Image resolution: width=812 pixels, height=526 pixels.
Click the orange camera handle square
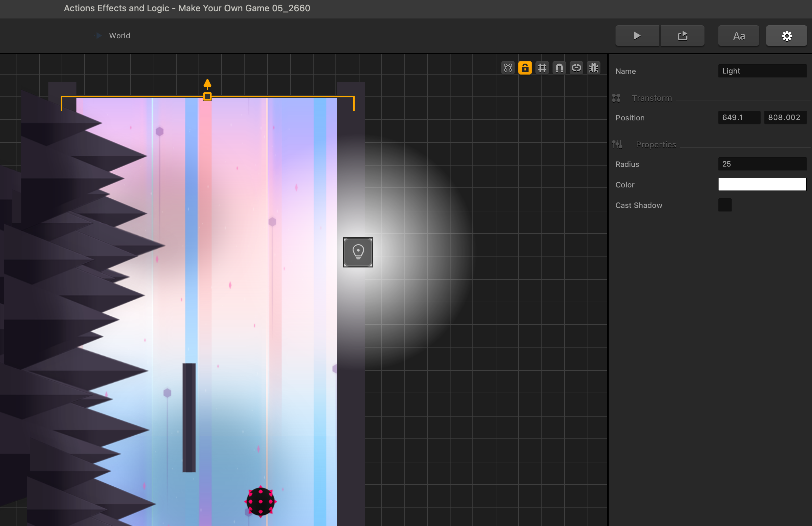(x=207, y=97)
